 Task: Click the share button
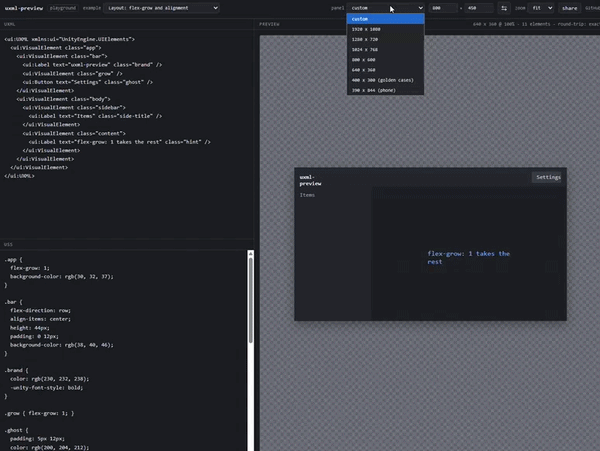coord(569,8)
